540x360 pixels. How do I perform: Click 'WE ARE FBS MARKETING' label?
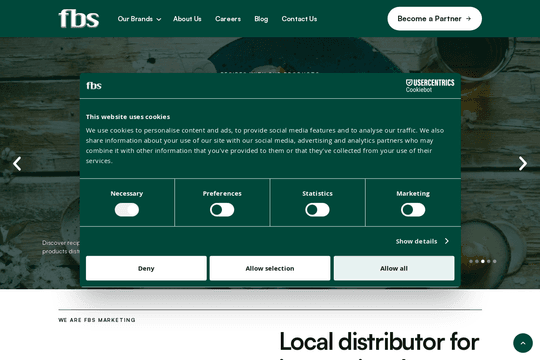point(97,320)
